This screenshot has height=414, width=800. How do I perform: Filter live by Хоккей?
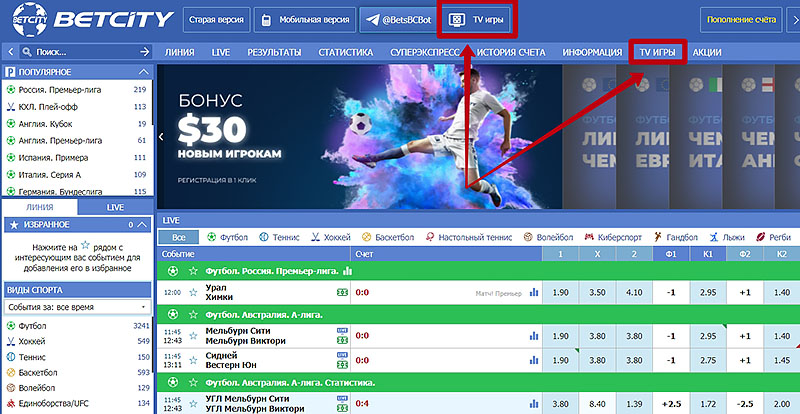pos(331,237)
